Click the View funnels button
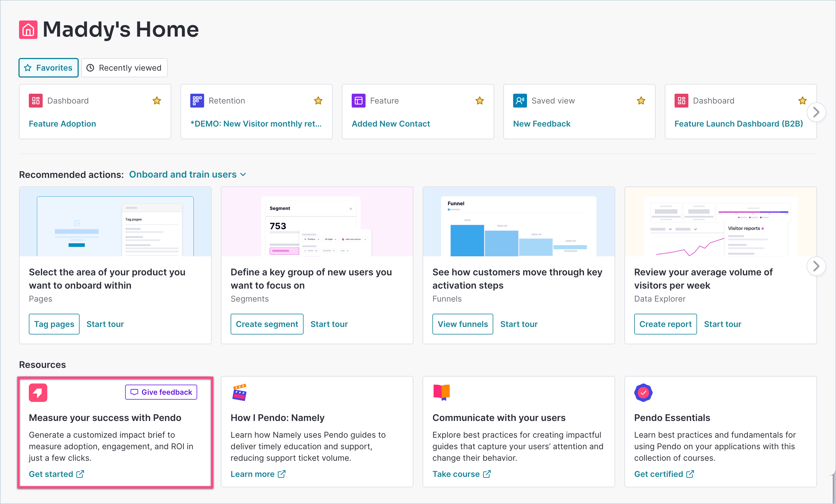Viewport: 836px width, 504px height. (463, 324)
